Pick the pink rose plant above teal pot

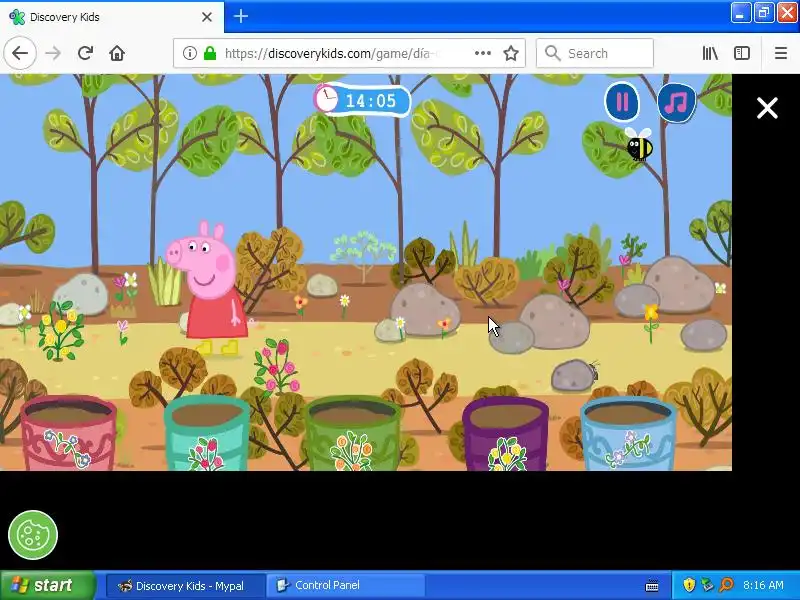277,366
